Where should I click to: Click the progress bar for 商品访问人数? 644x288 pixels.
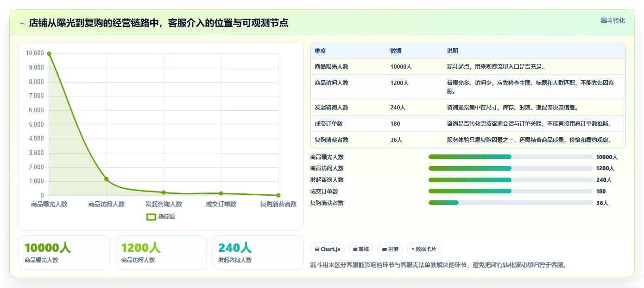pyautogui.click(x=511, y=168)
